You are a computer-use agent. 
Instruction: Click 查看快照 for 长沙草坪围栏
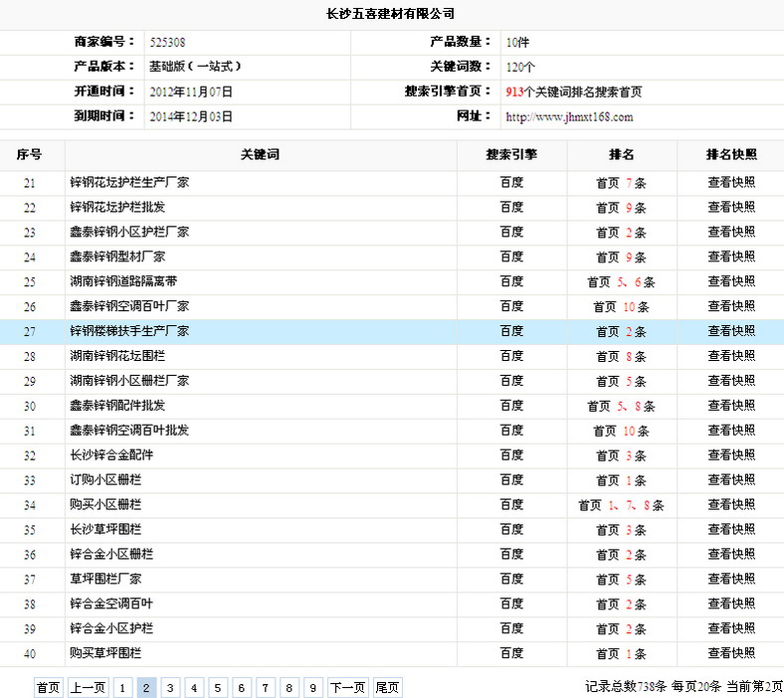click(x=731, y=530)
